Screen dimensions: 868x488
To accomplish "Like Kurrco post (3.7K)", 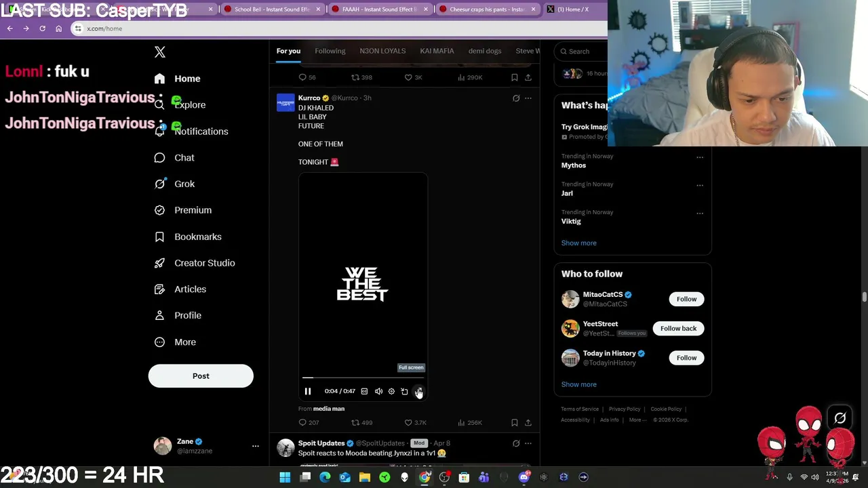I will coord(415,423).
